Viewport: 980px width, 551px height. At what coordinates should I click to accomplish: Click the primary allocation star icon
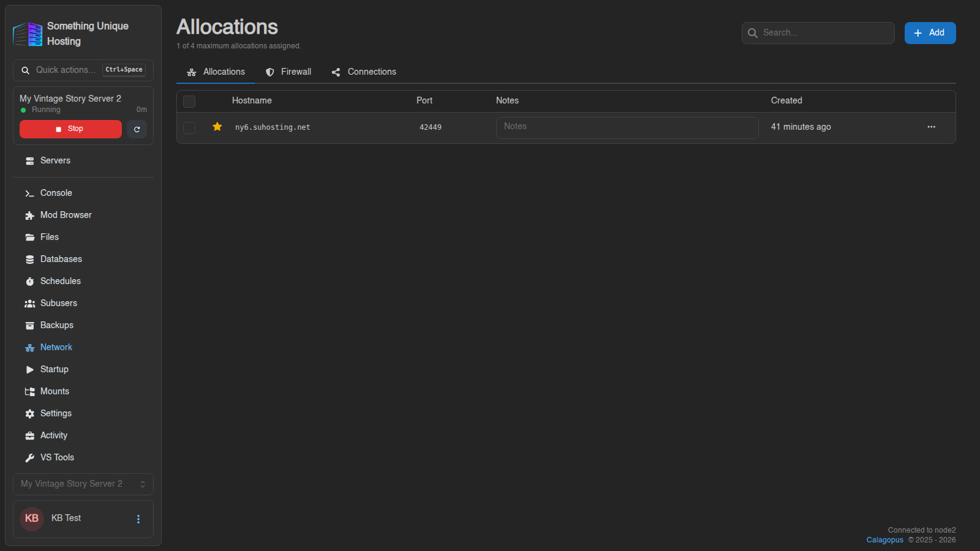[x=217, y=127]
